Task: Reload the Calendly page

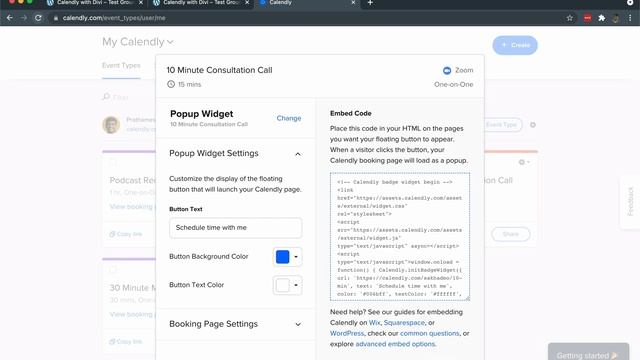Action: [38, 18]
